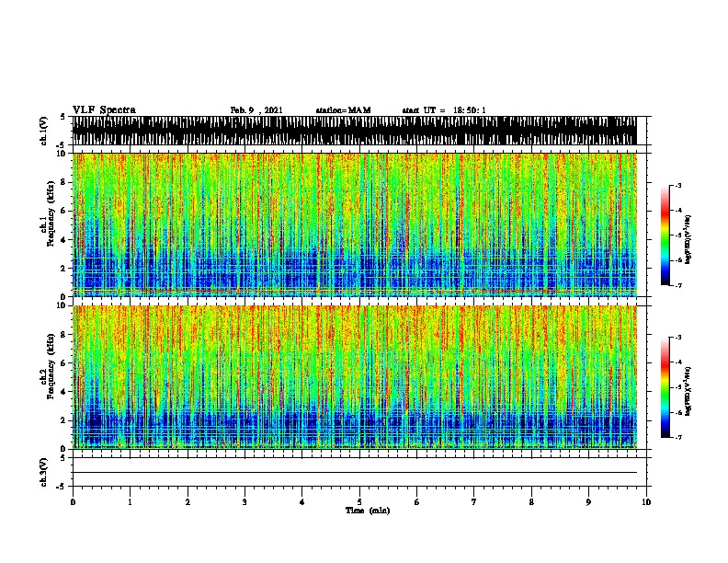Click the time axis tick label 0
Viewport: 728px width, 563px height.
point(73,502)
